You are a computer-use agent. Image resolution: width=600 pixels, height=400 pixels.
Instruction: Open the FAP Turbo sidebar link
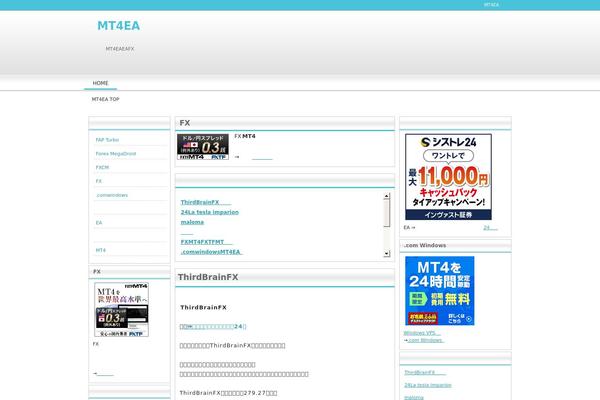point(108,140)
